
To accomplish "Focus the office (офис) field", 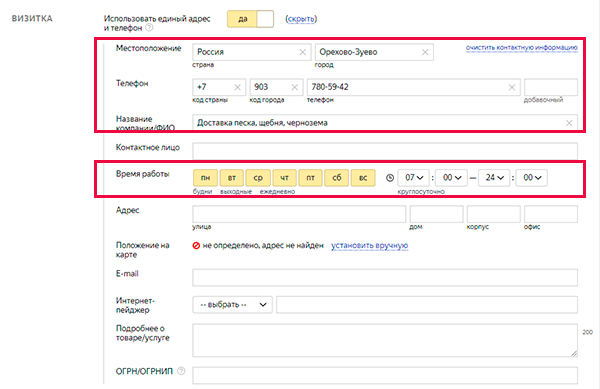I will coord(551,214).
